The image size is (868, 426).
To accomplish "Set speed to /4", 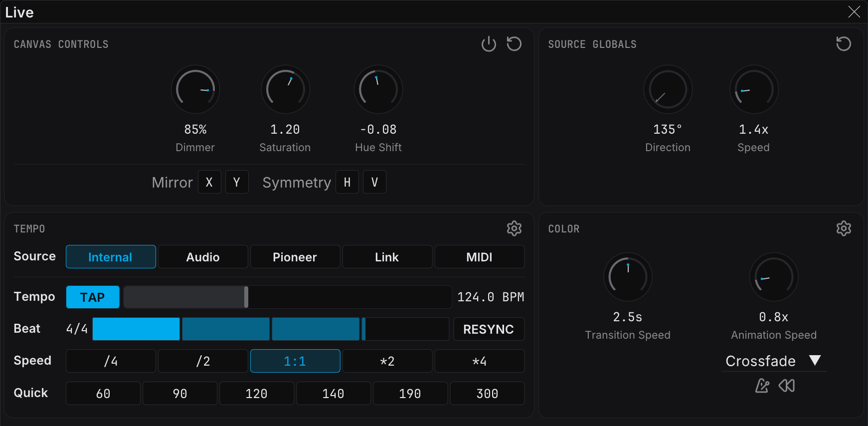I will (x=111, y=361).
